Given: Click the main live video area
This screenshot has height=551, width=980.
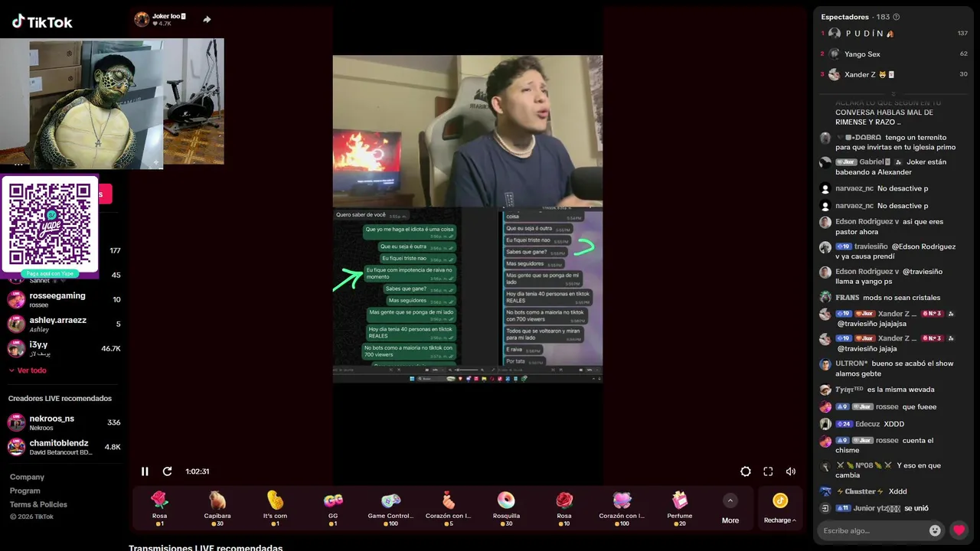Looking at the screenshot, I should 467,218.
